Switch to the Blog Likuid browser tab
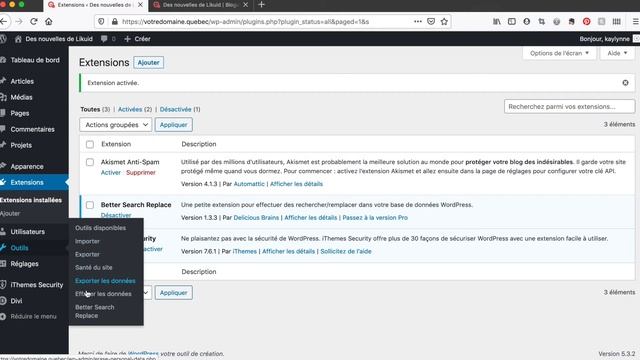This screenshot has height=360, width=640. (200, 5)
